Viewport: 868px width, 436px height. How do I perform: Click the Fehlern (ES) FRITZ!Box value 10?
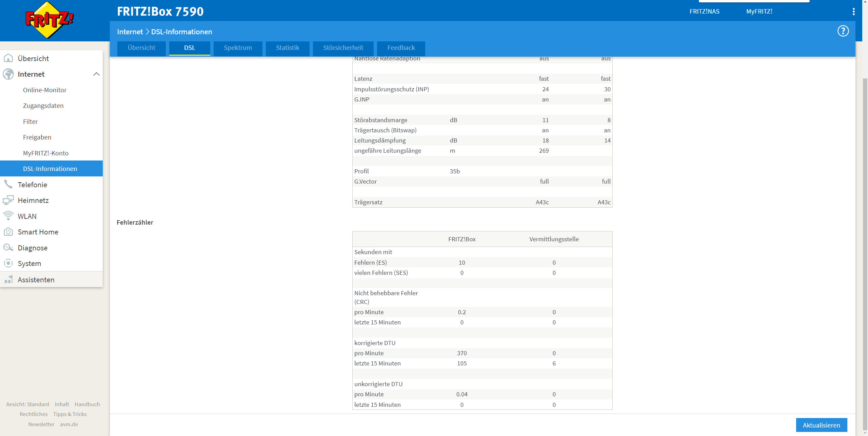coord(462,262)
